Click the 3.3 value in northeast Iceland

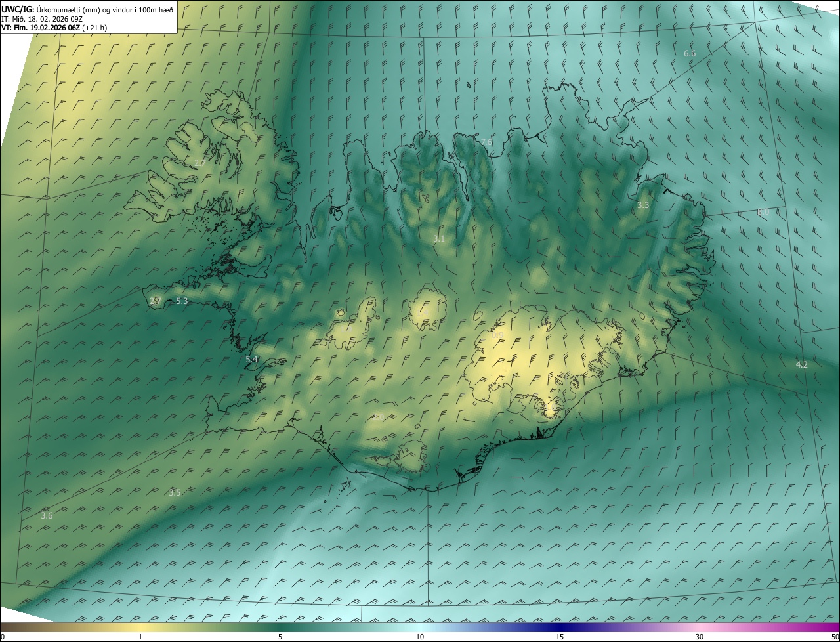pyautogui.click(x=643, y=205)
